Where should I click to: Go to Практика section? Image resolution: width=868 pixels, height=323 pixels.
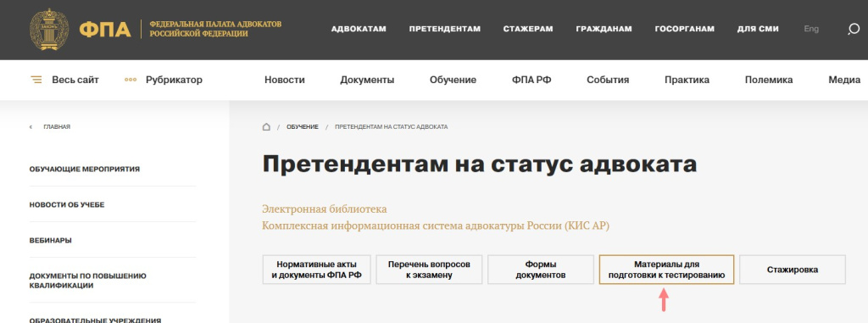pyautogui.click(x=687, y=80)
